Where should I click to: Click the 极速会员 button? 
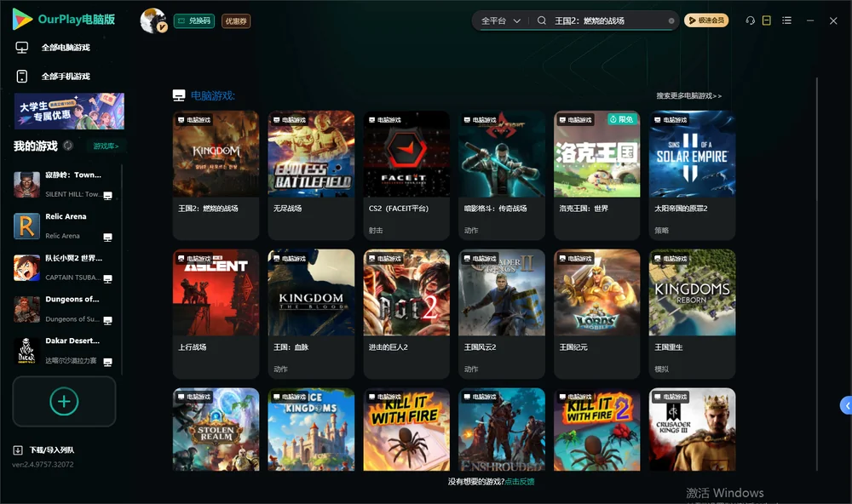pos(706,20)
